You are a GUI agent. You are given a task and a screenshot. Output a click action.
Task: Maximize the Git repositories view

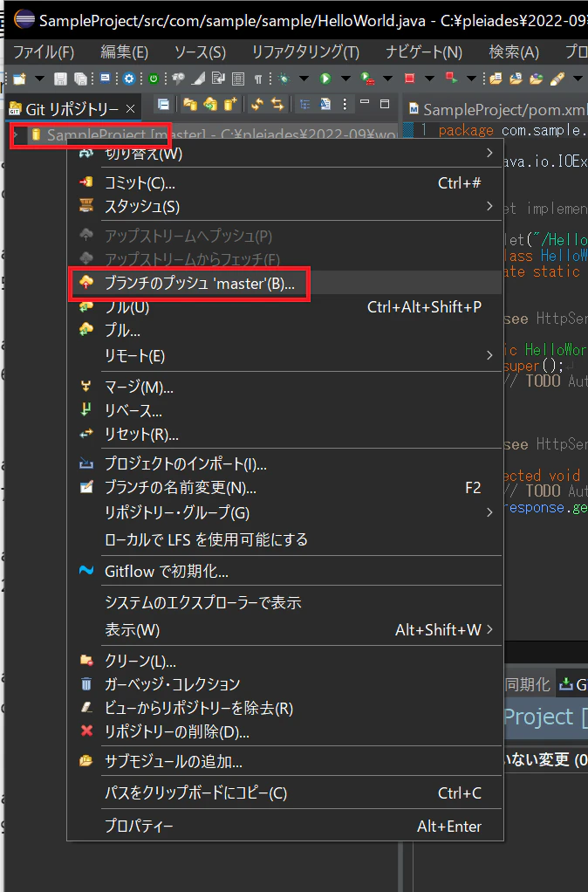[x=385, y=104]
